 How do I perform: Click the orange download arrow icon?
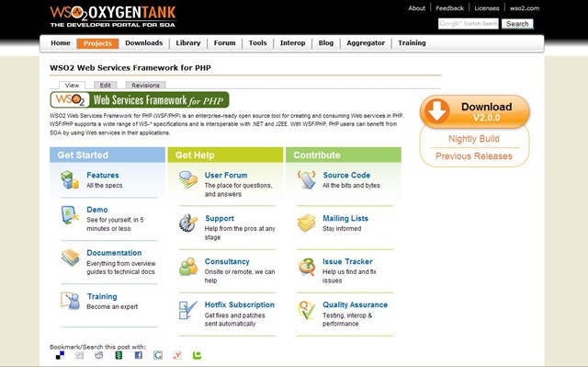point(437,111)
